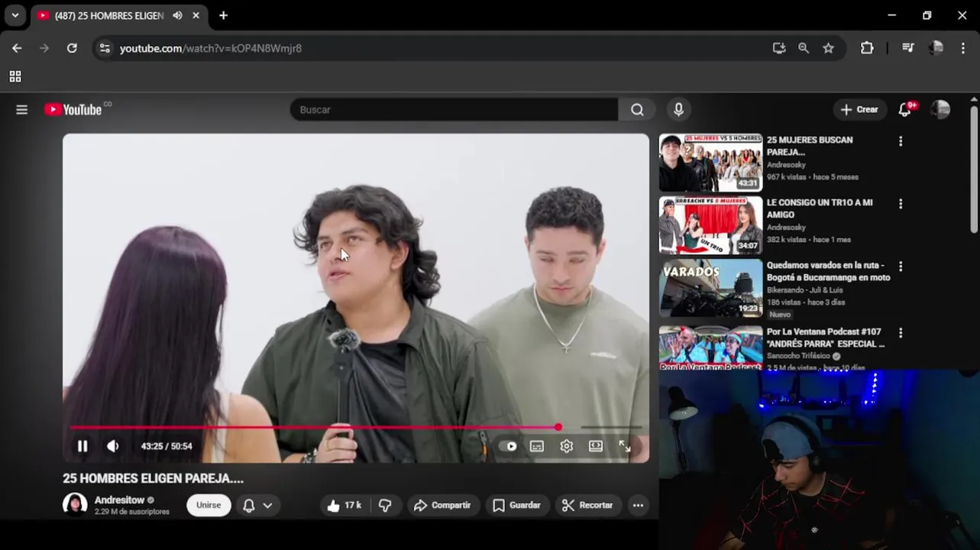Image resolution: width=980 pixels, height=550 pixels.
Task: Click the Nuevo badge on varados video
Action: pyautogui.click(x=780, y=315)
